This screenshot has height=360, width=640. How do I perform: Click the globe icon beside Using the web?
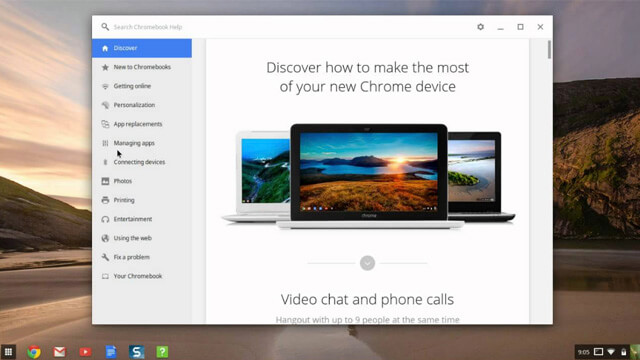105,238
